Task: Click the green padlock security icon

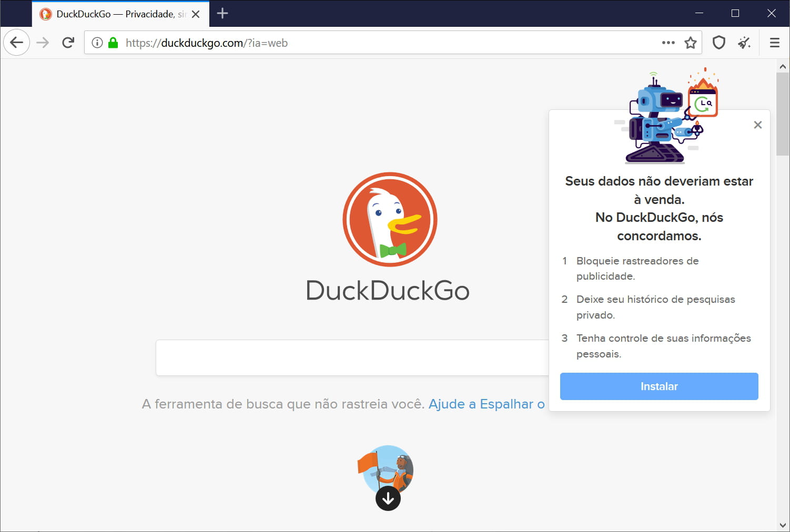Action: click(x=113, y=43)
